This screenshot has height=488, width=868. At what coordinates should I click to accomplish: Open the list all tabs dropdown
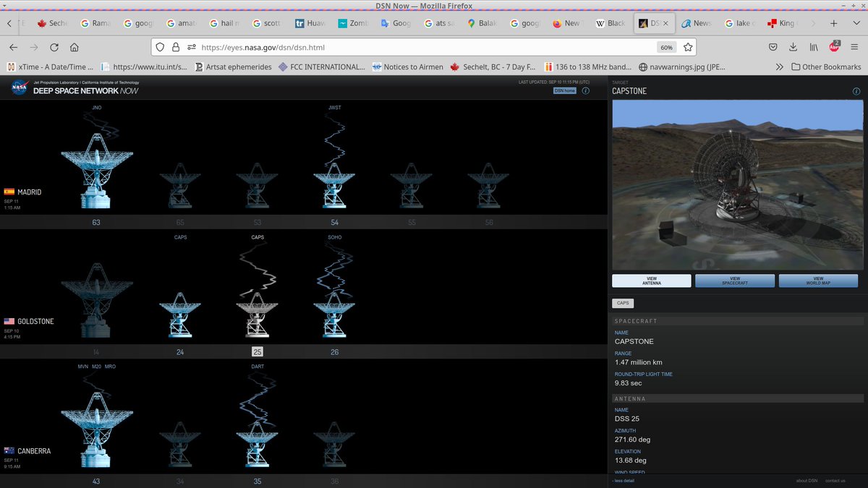[856, 23]
